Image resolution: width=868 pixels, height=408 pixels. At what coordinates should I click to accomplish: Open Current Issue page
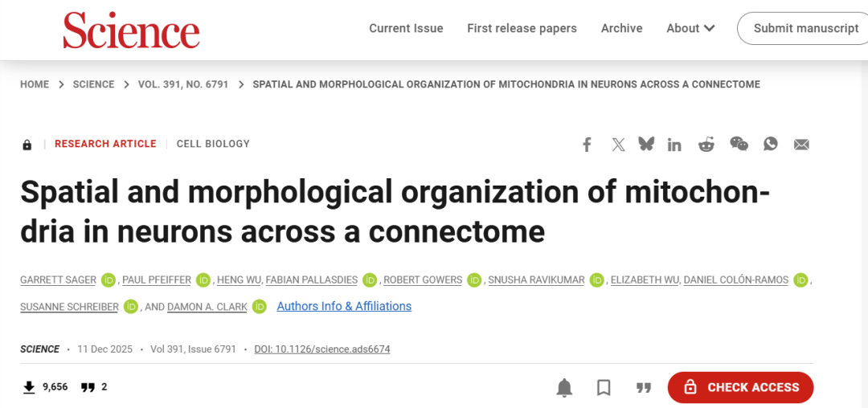coord(406,28)
